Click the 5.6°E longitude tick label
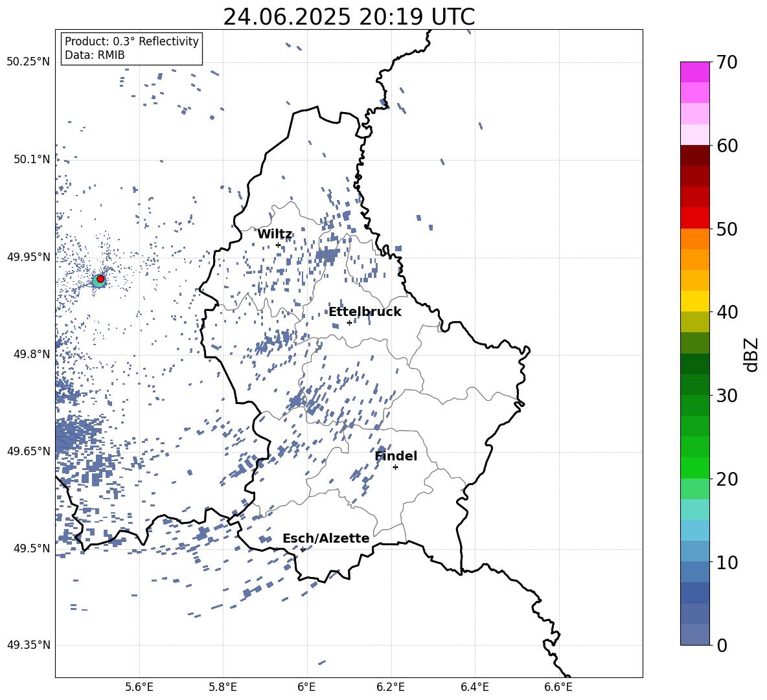Screen dimensions: 767x700 [139, 687]
